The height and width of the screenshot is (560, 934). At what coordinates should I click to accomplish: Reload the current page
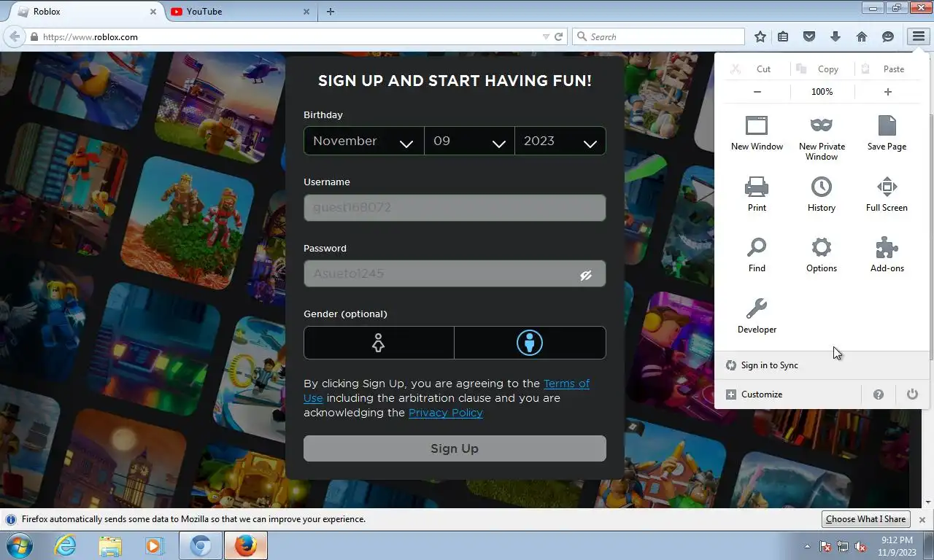(x=559, y=36)
